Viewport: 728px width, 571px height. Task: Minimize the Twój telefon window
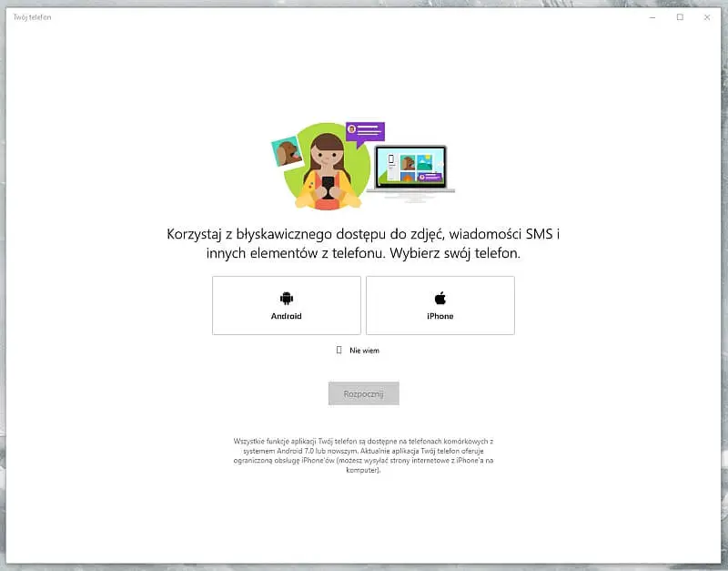point(652,17)
